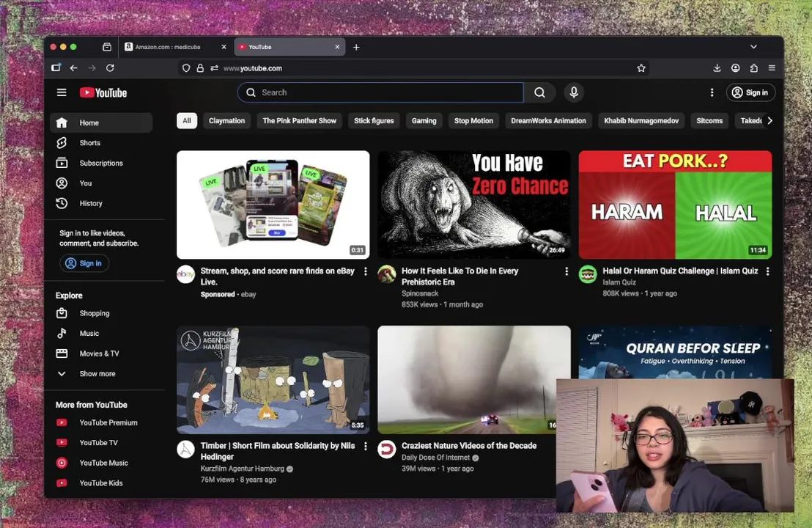Reload the current page
This screenshot has height=528, width=812.
(x=110, y=68)
